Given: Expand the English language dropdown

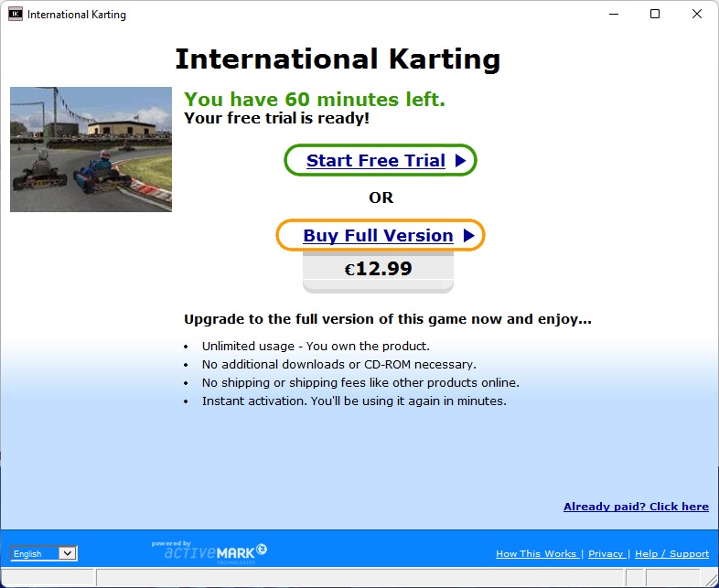Looking at the screenshot, I should 44,553.
